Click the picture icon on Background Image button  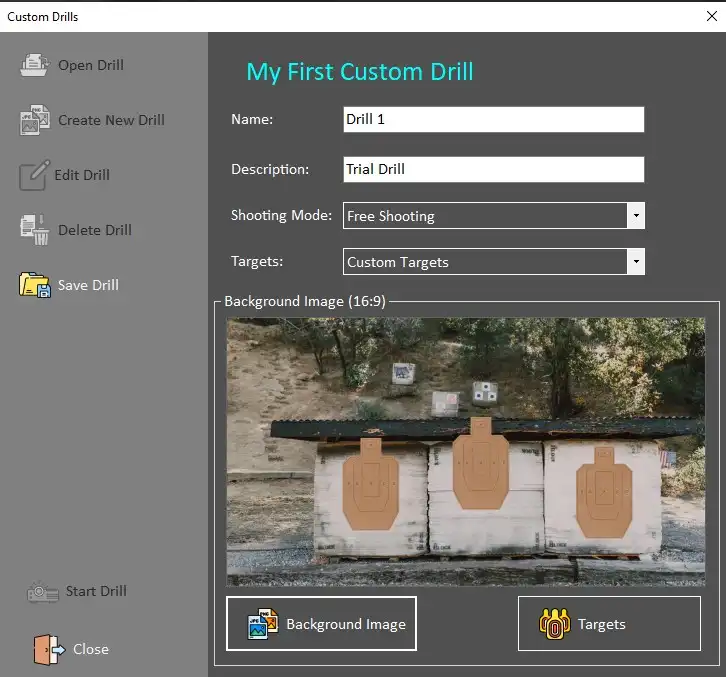263,624
